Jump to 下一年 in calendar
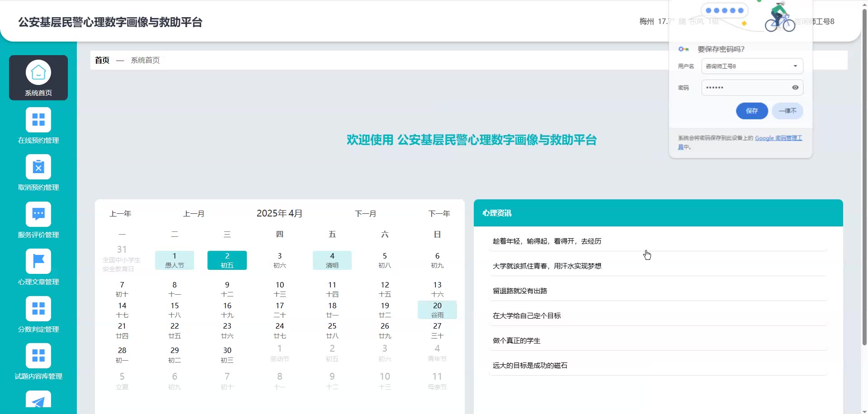This screenshot has height=414, width=868. click(x=439, y=214)
